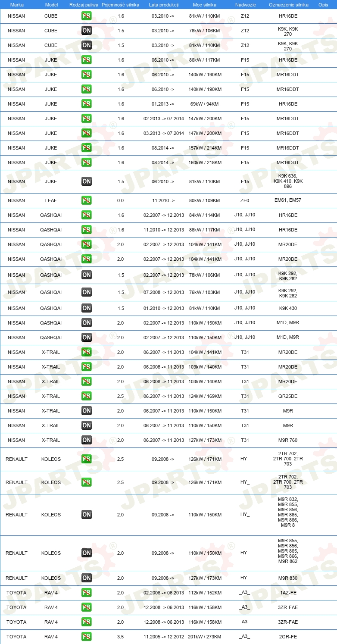The image size is (337, 644).
Task: Select the 0.0 engine capacity cell
Action: pos(121,200)
